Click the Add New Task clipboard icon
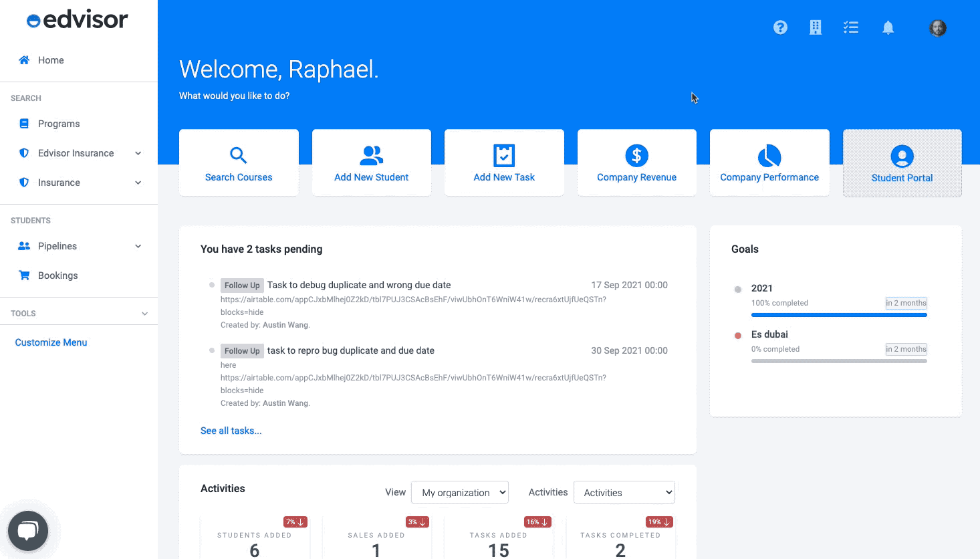980x559 pixels. pyautogui.click(x=504, y=155)
